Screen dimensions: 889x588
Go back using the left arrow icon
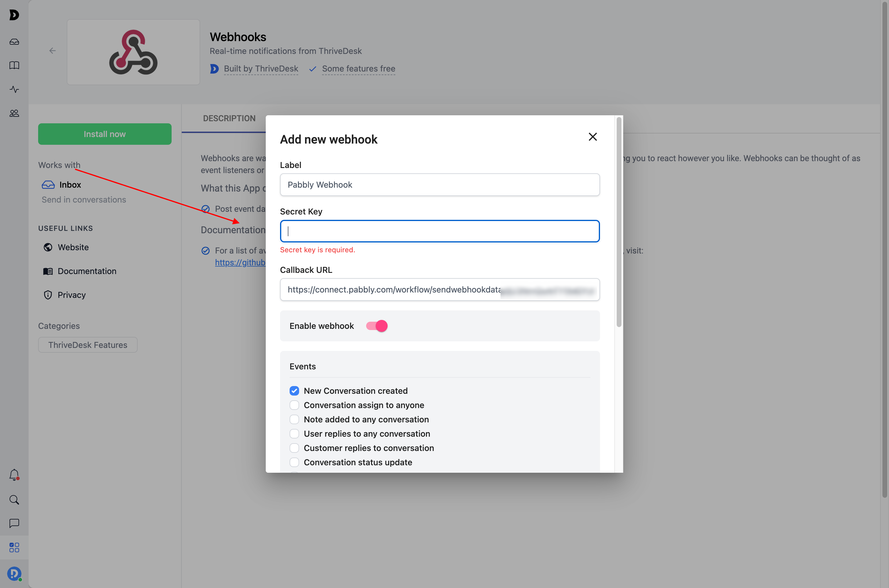tap(52, 51)
